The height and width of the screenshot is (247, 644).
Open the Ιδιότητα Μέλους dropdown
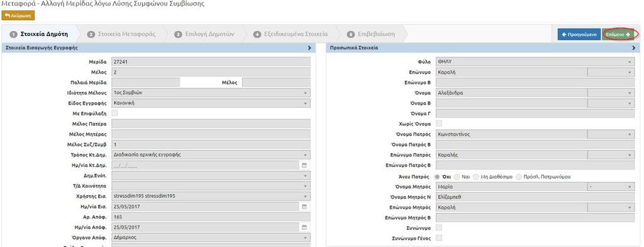(x=211, y=93)
